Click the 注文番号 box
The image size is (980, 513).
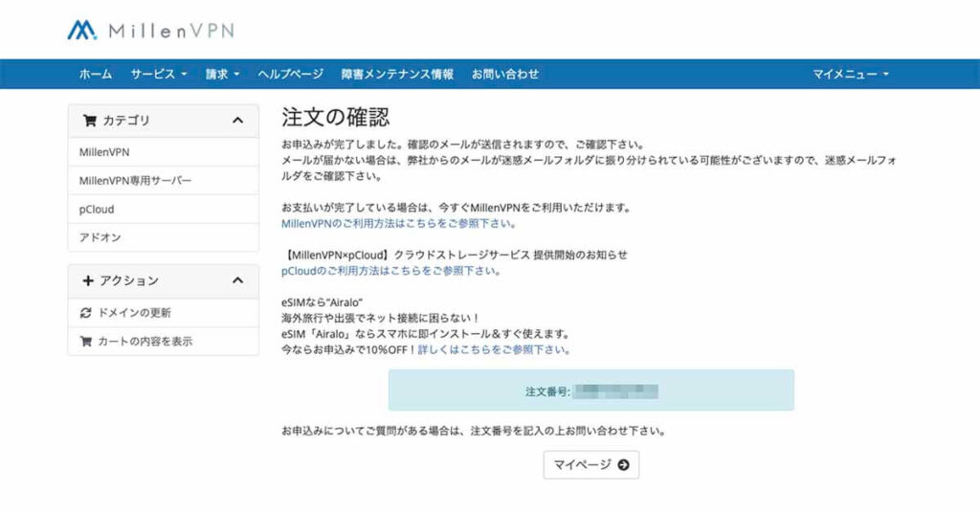click(591, 390)
